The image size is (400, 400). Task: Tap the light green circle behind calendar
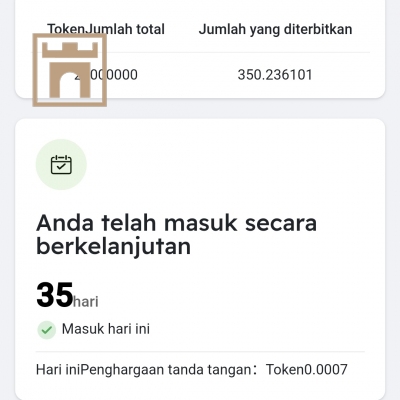coord(61,164)
